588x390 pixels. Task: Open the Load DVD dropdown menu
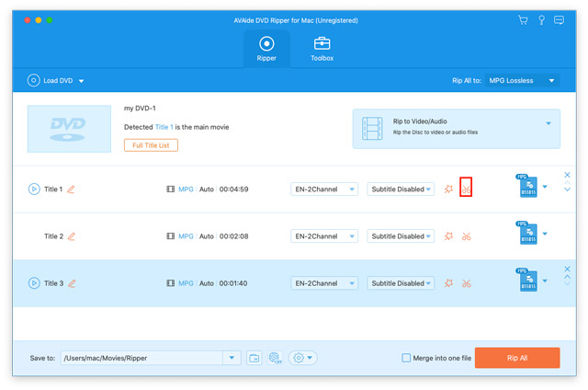(x=57, y=81)
